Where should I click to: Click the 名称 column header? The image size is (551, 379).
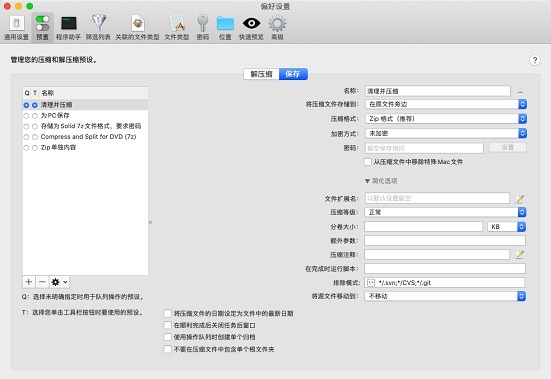(47, 93)
